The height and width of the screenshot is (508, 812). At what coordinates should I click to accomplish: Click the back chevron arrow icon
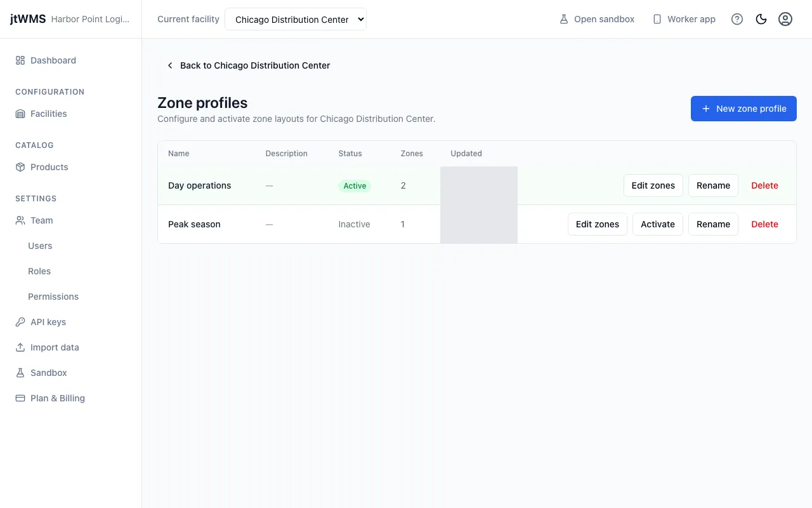[170, 65]
